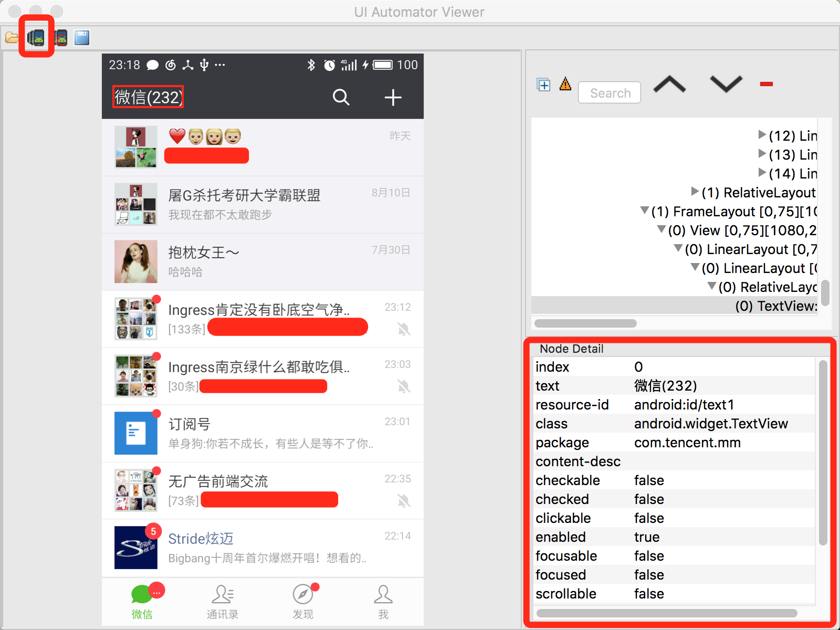The height and width of the screenshot is (630, 840).
Task: Go to previous search result arrow
Action: pyautogui.click(x=669, y=85)
